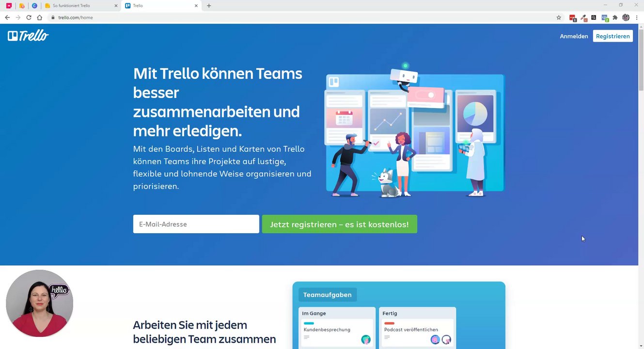Viewport: 644px width, 349px height.
Task: Click the Registrieren button
Action: point(613,36)
